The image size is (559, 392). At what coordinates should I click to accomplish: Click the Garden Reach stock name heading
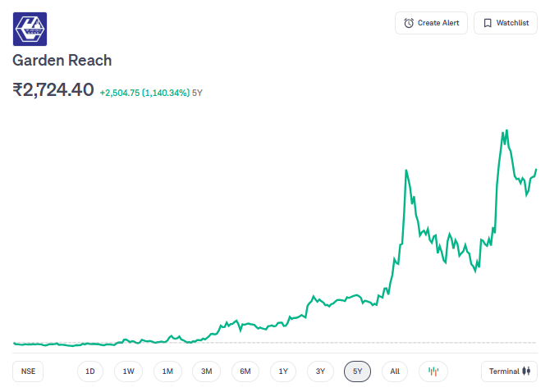tap(62, 61)
